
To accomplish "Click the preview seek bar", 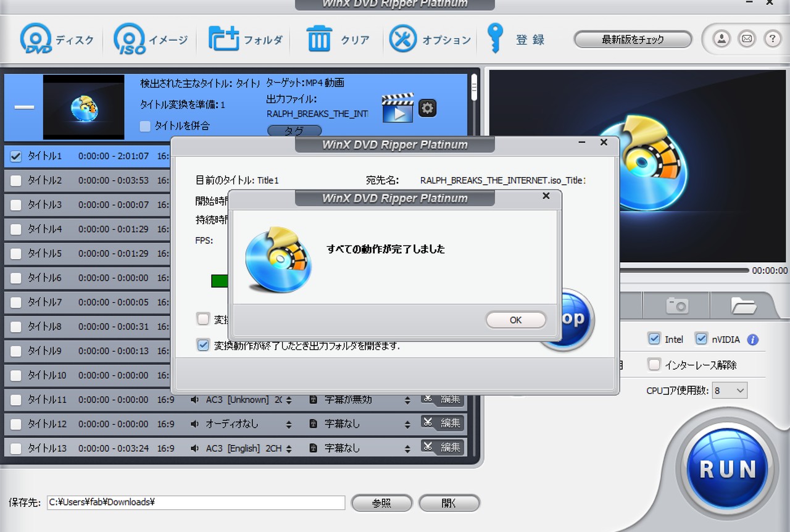I will tap(683, 270).
